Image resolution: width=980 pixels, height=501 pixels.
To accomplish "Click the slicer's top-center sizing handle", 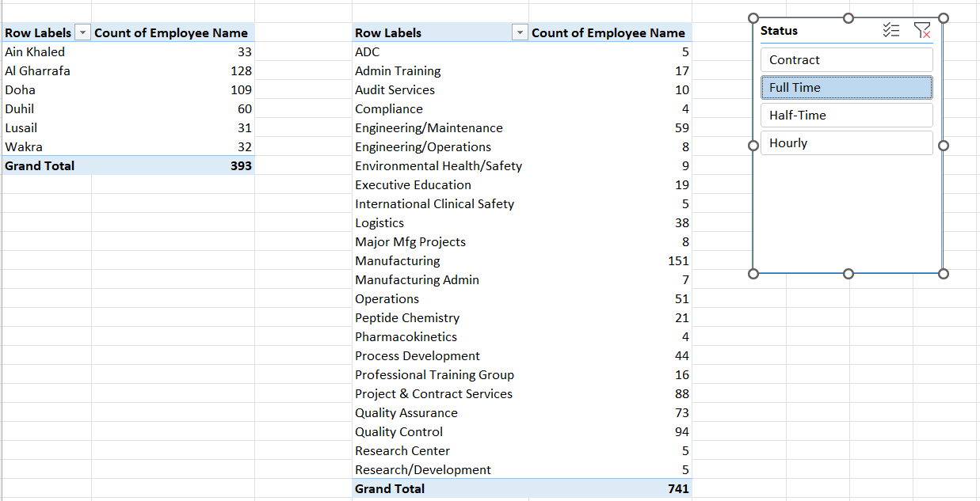I will click(x=848, y=18).
